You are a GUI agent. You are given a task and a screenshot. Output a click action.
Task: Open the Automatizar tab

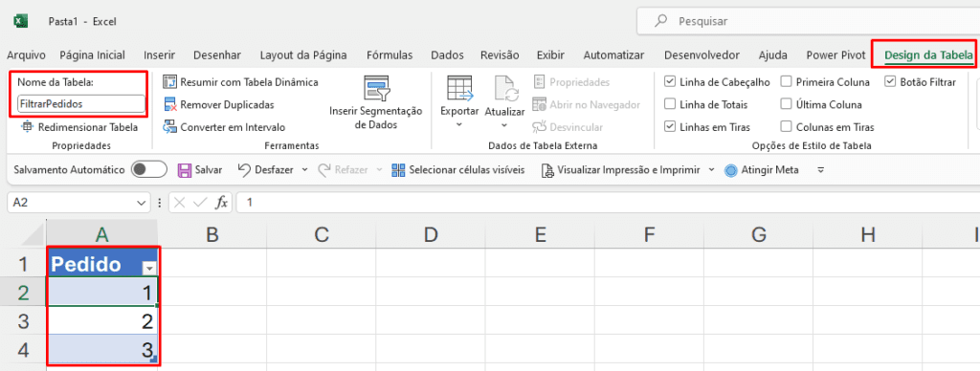click(x=613, y=55)
